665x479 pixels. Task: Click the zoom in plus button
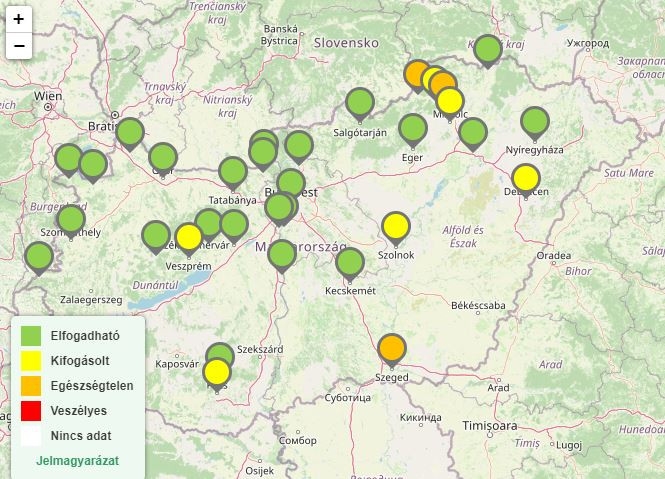pyautogui.click(x=19, y=19)
